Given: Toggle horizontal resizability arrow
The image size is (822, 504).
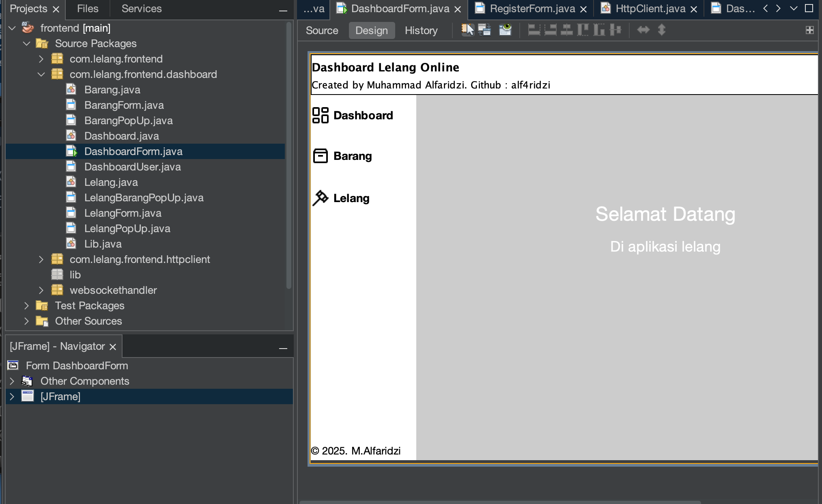Looking at the screenshot, I should click(x=643, y=30).
